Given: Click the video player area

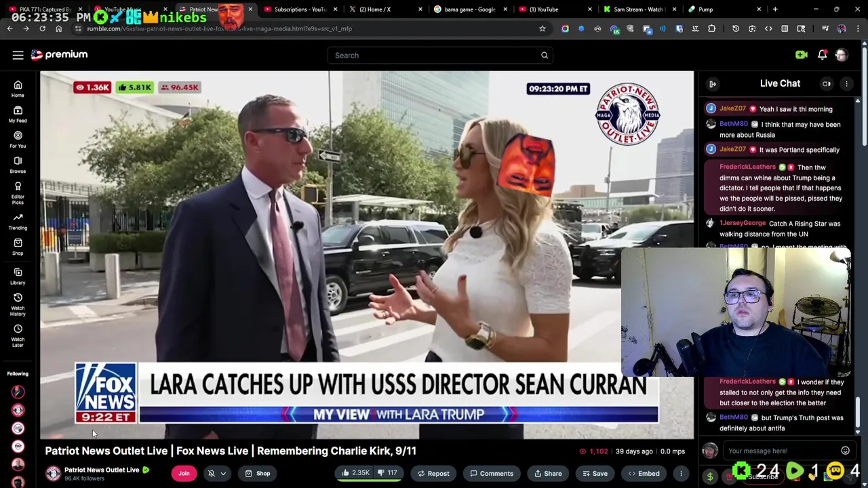Looking at the screenshot, I should [x=367, y=255].
